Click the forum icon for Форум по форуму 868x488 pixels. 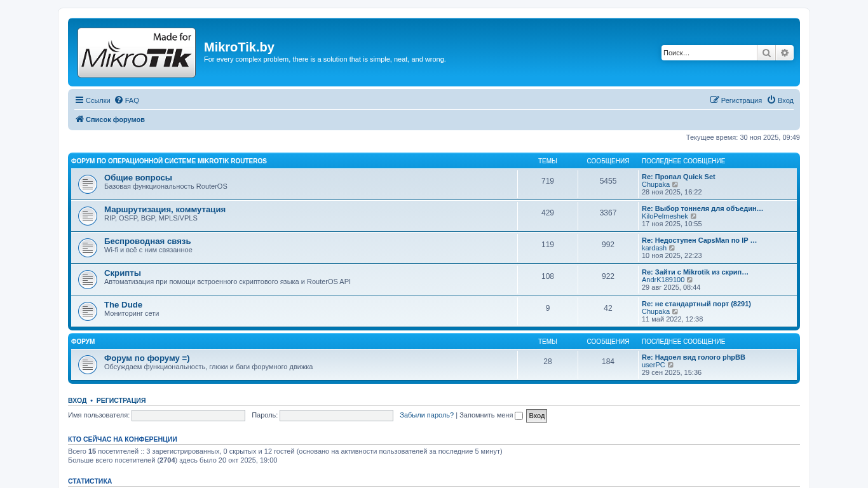click(x=88, y=365)
